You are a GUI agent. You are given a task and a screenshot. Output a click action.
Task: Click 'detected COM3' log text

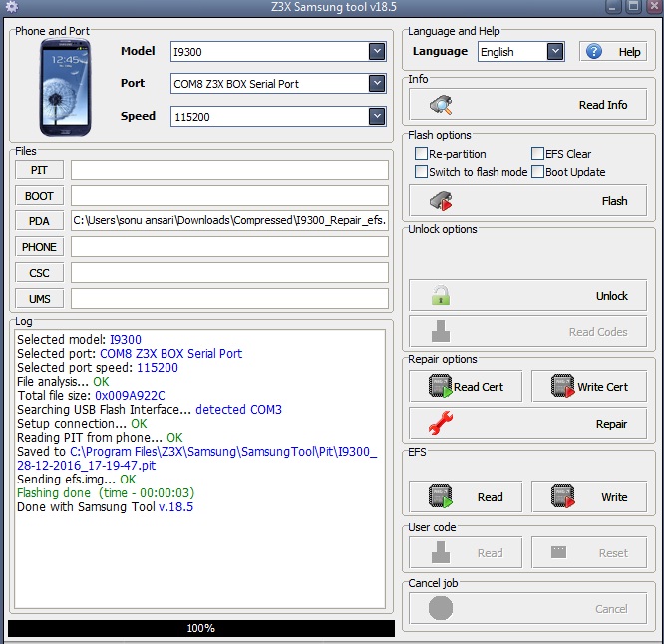point(238,409)
